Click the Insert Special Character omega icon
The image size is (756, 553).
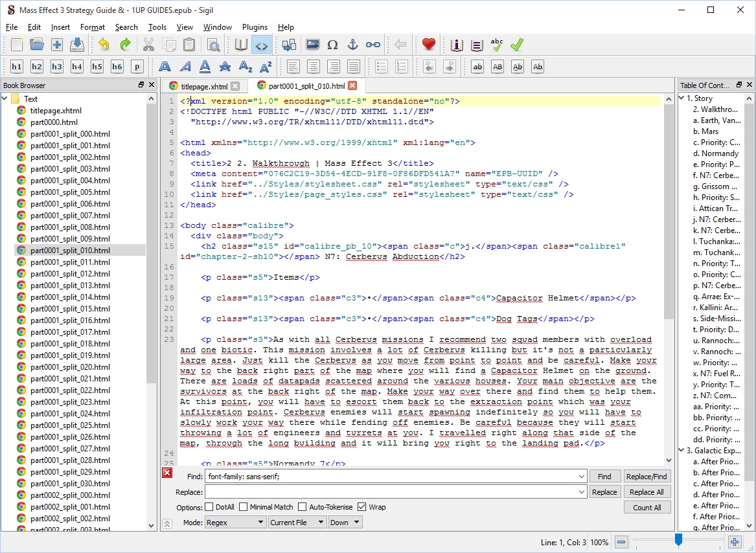click(x=332, y=45)
